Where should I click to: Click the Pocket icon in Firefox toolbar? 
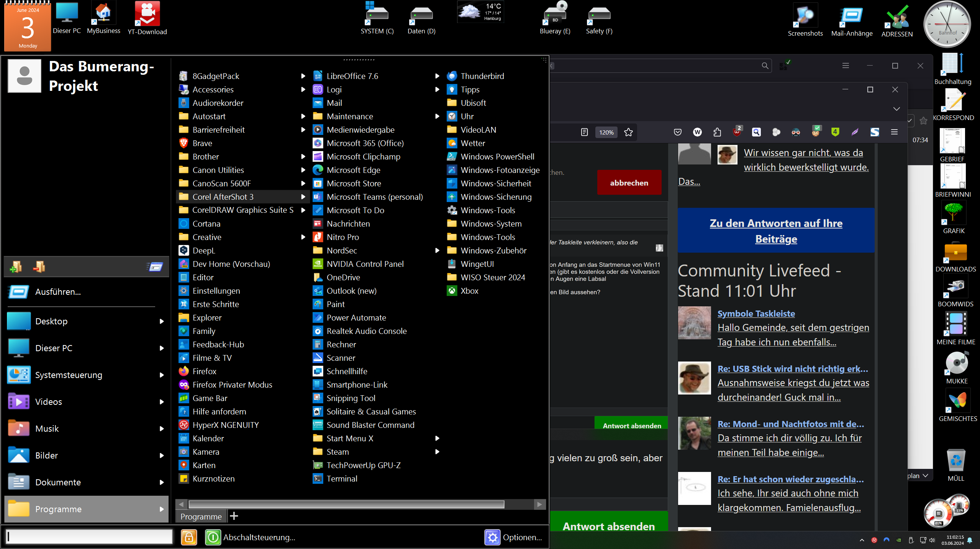pos(677,132)
